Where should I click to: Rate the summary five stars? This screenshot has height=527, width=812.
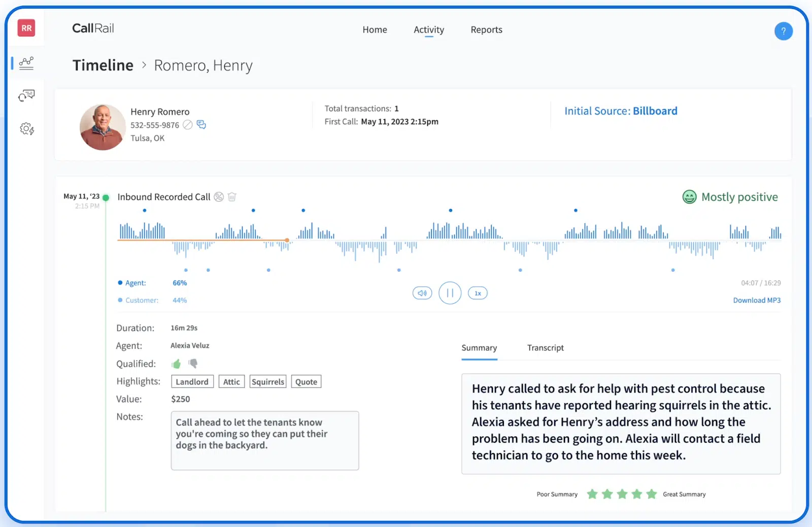point(652,494)
